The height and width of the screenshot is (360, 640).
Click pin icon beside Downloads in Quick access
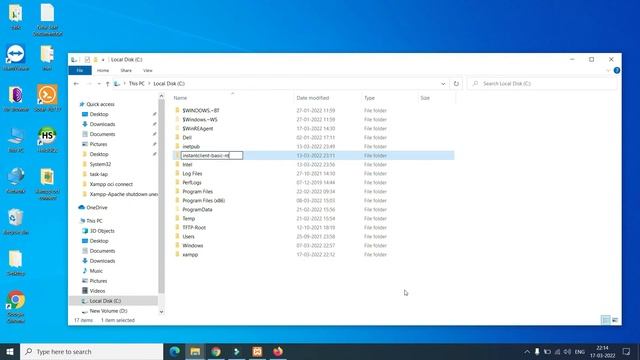click(155, 124)
